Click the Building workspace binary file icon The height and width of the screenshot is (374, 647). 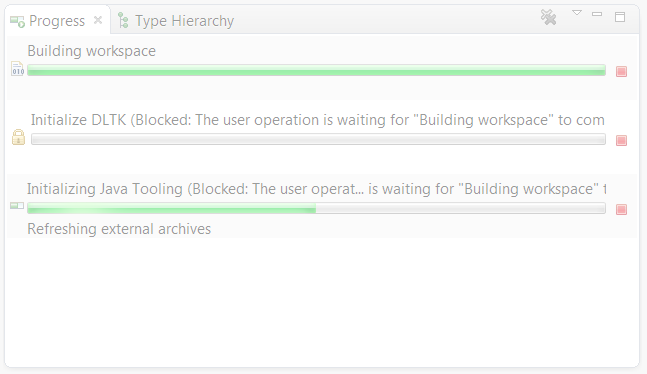click(17, 69)
